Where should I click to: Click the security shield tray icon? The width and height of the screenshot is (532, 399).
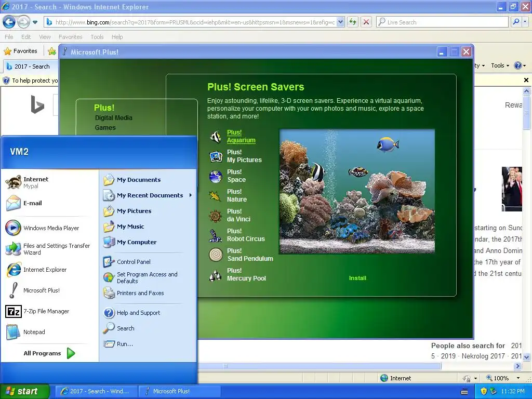click(x=484, y=392)
